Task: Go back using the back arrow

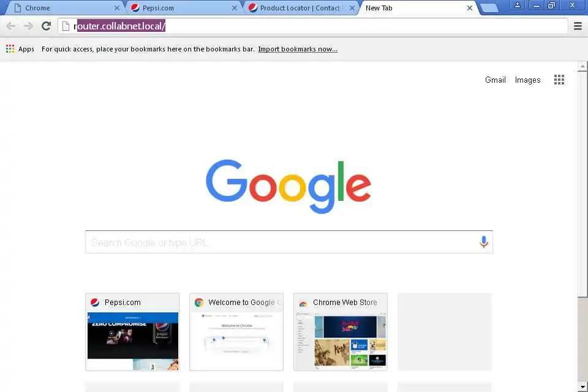Action: point(11,26)
